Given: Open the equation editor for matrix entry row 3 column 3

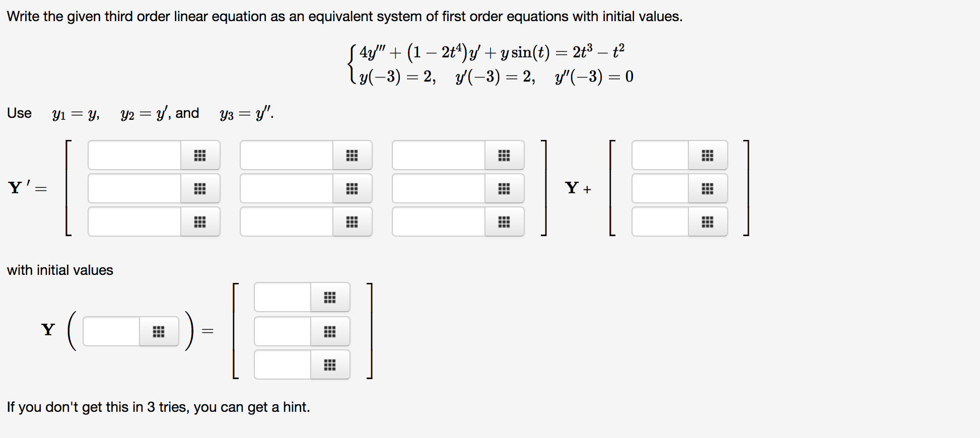Looking at the screenshot, I should [x=503, y=222].
